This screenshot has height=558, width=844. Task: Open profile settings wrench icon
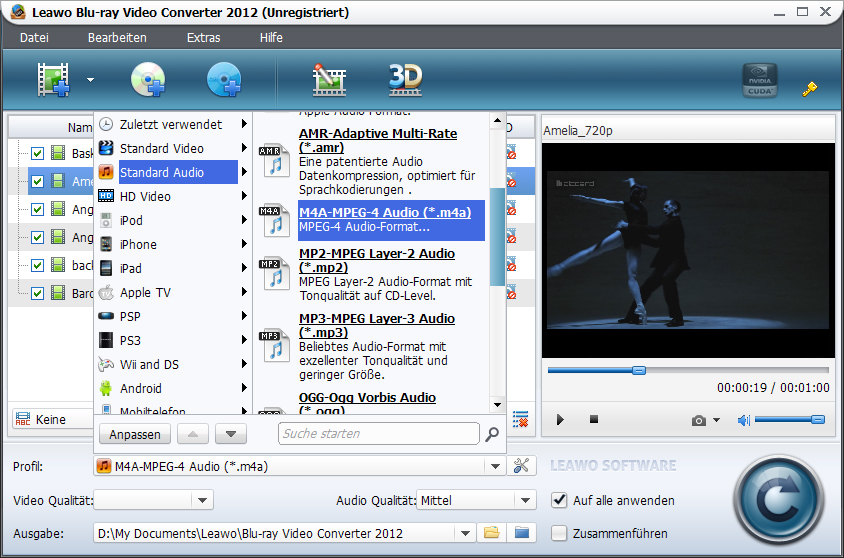tap(520, 465)
